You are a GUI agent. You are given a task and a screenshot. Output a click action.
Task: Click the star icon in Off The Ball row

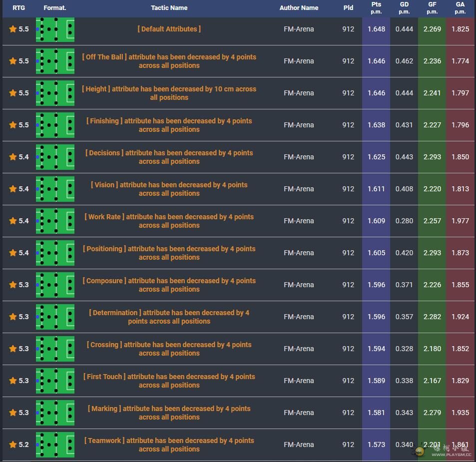point(13,61)
